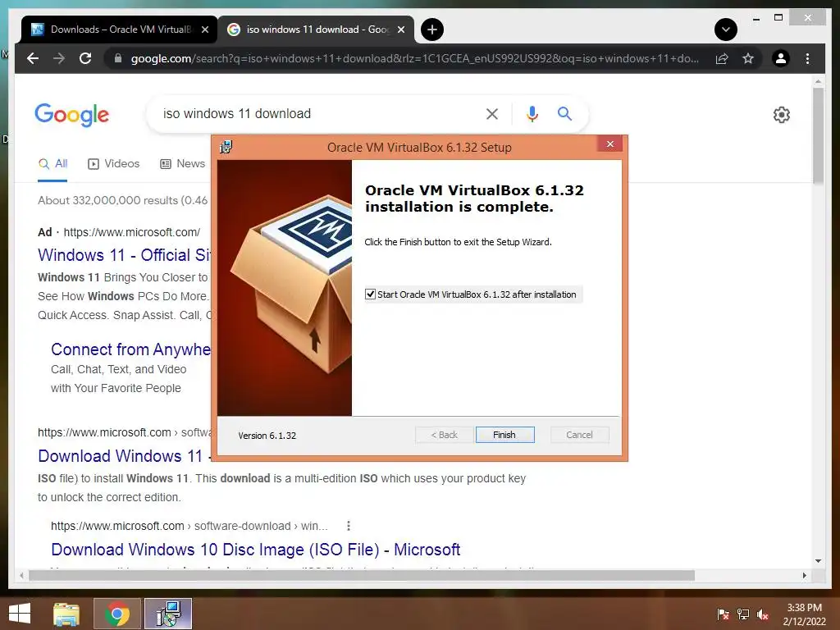840x630 pixels.
Task: Click the horizontal scrollbar thumb
Action: coord(362,575)
